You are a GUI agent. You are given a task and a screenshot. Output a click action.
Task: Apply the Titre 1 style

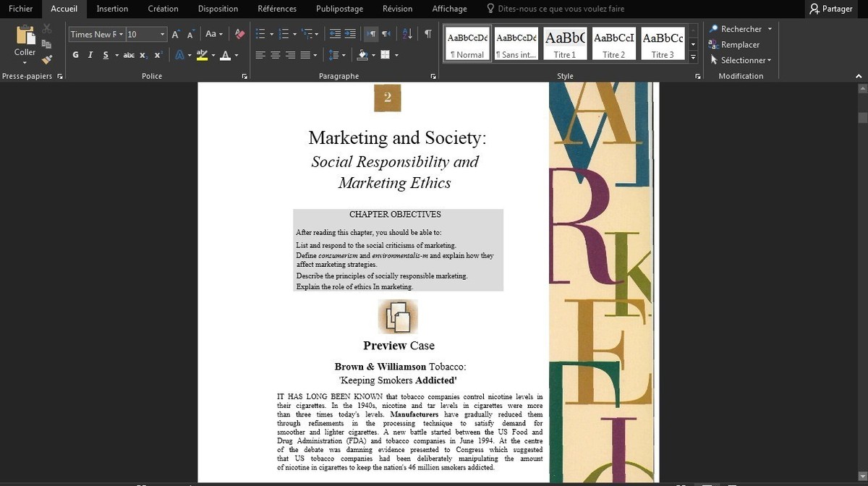tap(565, 43)
